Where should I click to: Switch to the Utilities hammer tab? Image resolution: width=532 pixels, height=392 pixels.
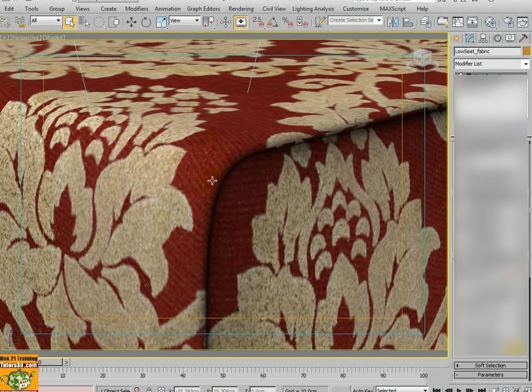523,38
